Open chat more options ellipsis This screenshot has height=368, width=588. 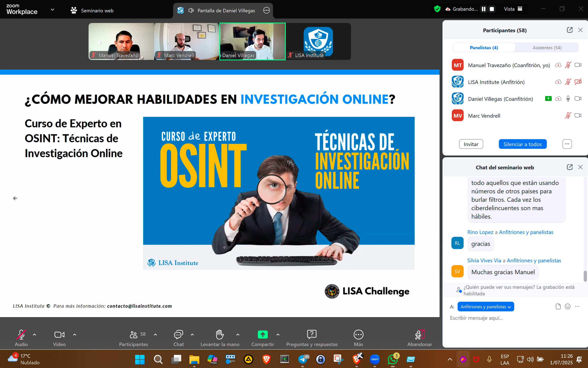pyautogui.click(x=577, y=306)
